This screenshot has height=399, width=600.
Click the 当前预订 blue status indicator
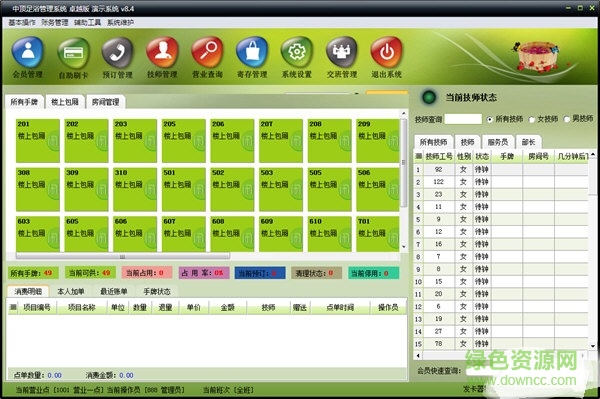[x=260, y=273]
